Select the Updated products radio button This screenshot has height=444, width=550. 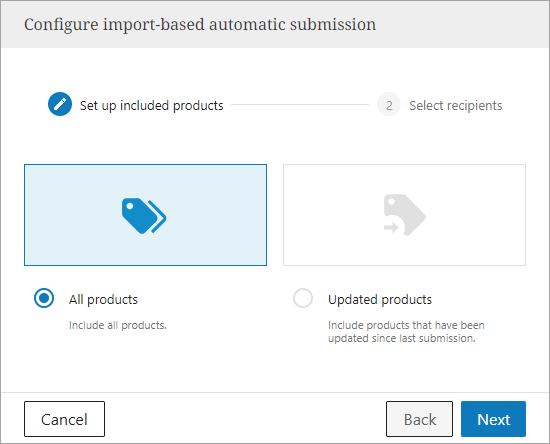tap(303, 298)
